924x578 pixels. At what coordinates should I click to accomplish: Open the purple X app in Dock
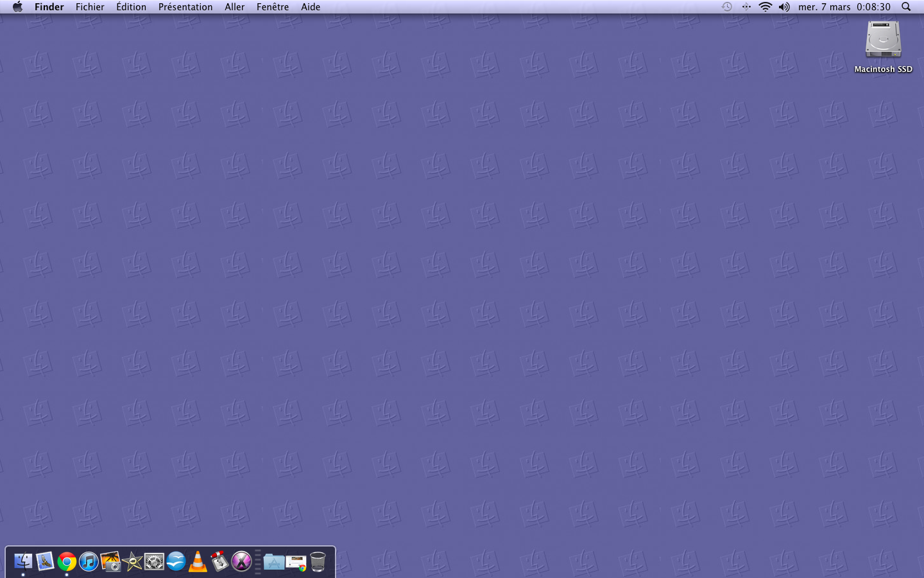241,562
